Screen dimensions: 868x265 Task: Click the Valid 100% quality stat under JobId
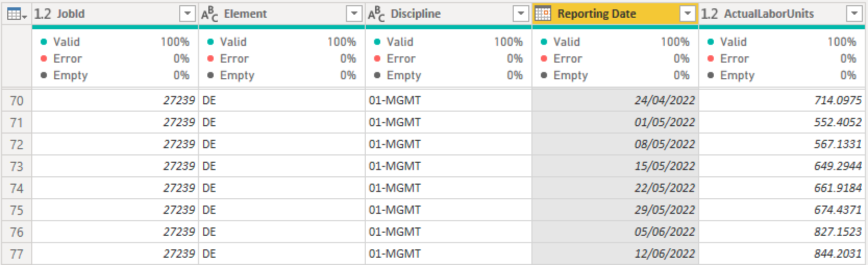tap(115, 42)
